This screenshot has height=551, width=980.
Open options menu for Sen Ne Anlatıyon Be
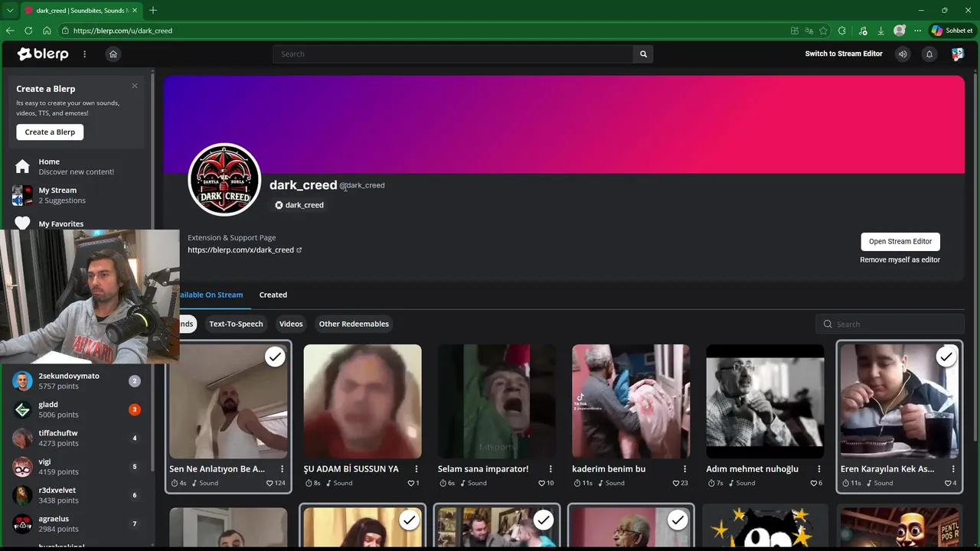click(283, 469)
